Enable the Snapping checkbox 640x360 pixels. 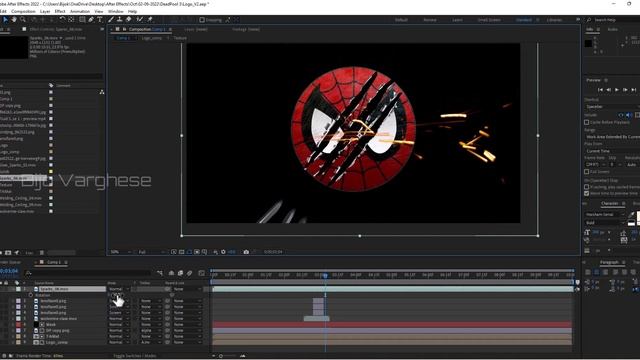coord(202,20)
